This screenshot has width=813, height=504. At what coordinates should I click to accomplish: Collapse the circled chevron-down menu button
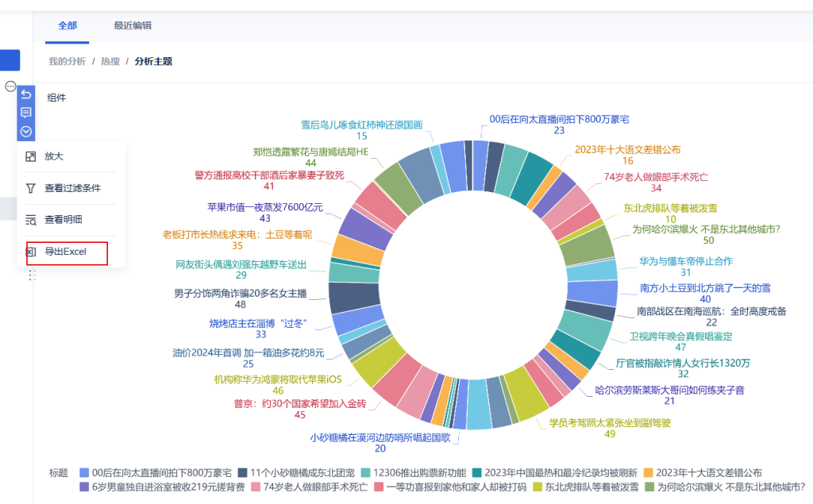click(x=25, y=132)
